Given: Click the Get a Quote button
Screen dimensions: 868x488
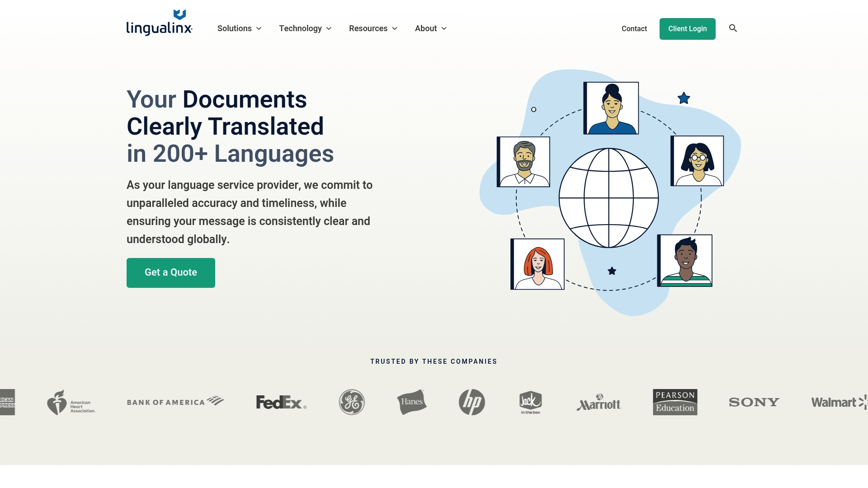Looking at the screenshot, I should coord(170,272).
